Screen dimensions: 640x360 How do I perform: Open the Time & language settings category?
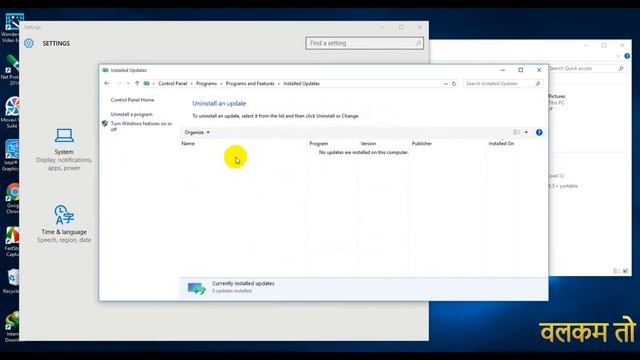pos(64,224)
